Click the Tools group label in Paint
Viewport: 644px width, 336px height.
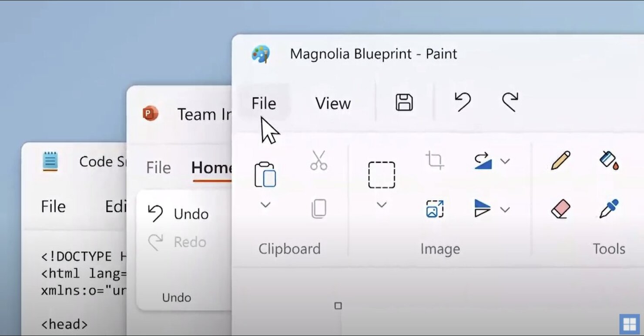click(609, 249)
